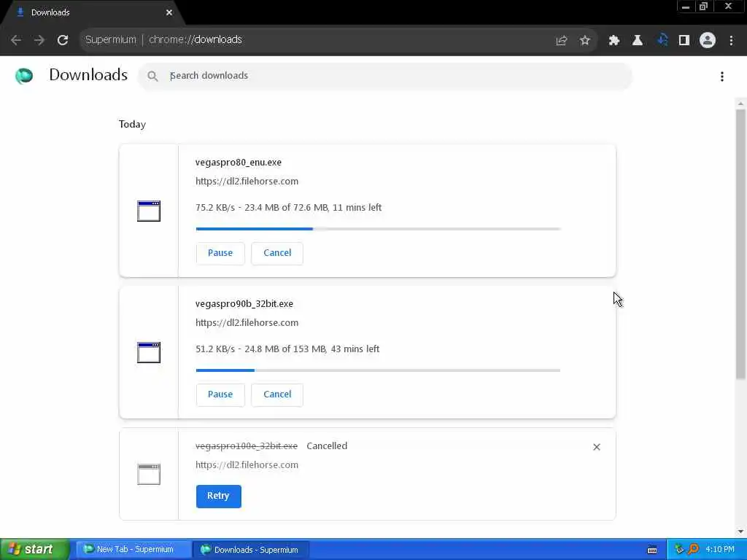Viewport: 747px width, 560px height.
Task: Restore down the Supermium window
Action: [704, 7]
